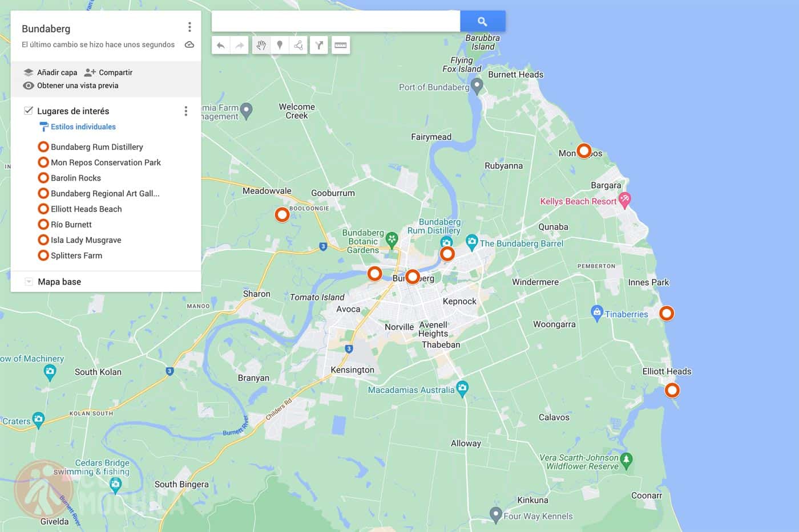The height and width of the screenshot is (532, 799).
Task: Click the orange marker left of Bundaberg center
Action: click(x=374, y=274)
